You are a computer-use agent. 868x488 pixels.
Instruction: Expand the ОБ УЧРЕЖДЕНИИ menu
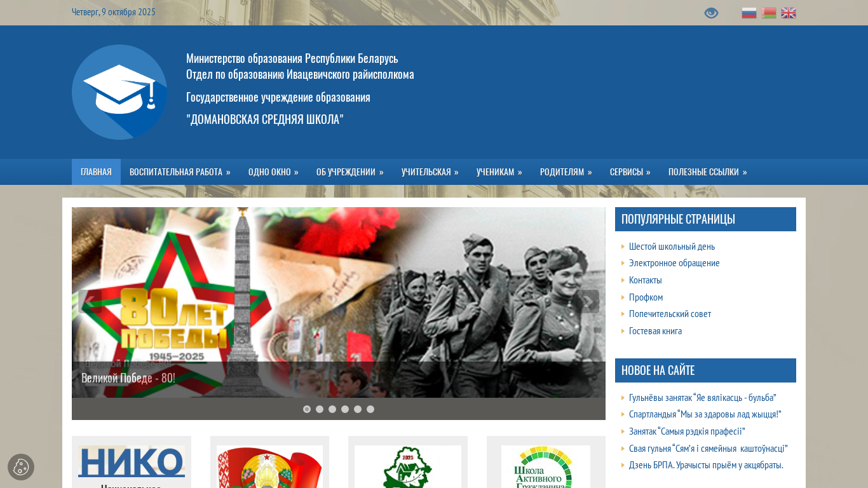point(350,172)
